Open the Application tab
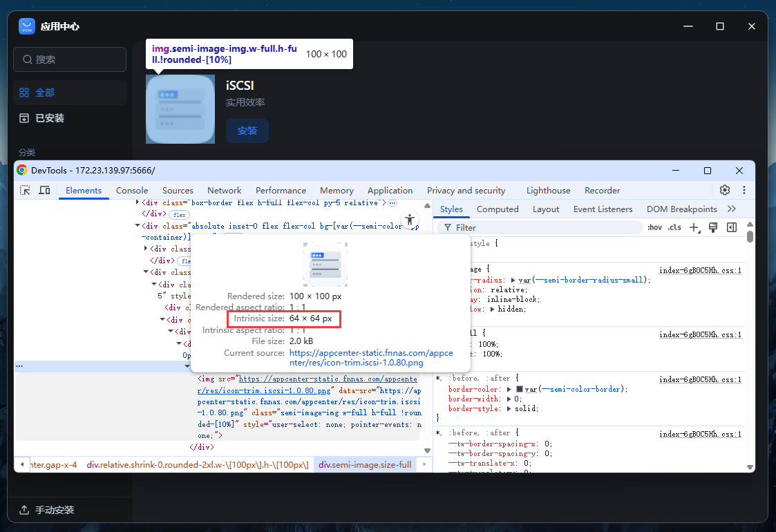Viewport: 776px width, 532px height. 390,191
